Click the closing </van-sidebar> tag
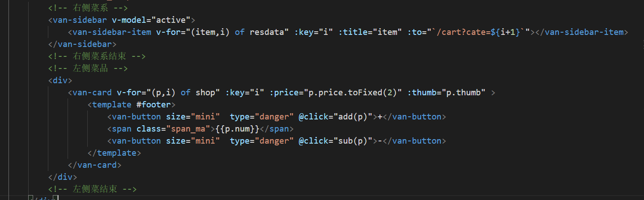Screen dimensions: 644x200 point(82,44)
